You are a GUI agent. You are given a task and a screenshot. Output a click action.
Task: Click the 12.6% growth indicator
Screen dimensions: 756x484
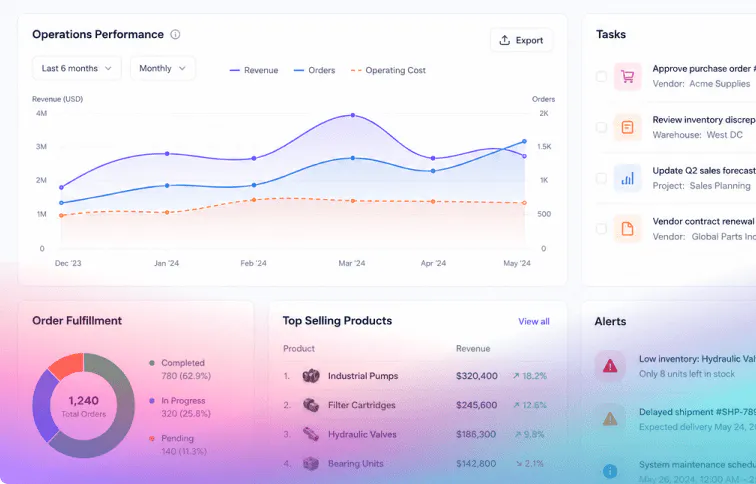click(x=529, y=405)
